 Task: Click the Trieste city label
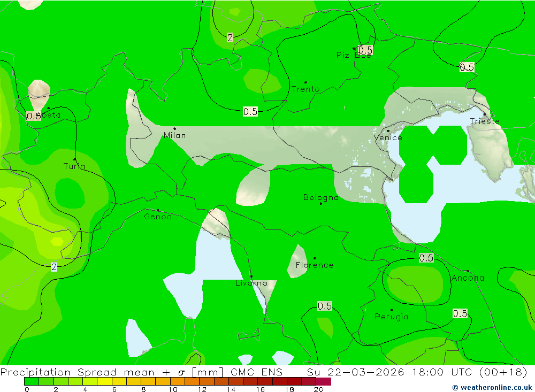coord(485,121)
